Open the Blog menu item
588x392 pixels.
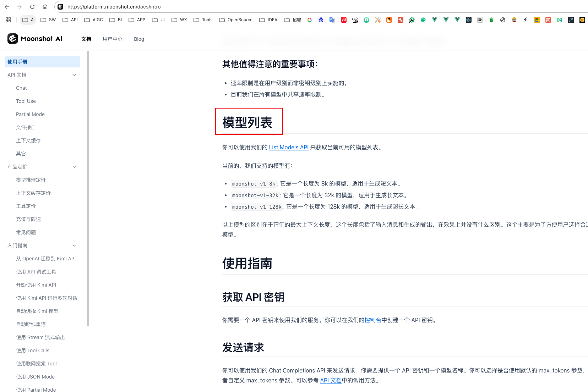[139, 39]
